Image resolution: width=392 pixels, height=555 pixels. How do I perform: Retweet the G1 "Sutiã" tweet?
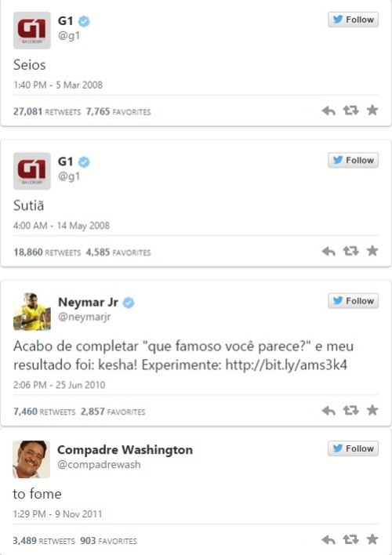pyautogui.click(x=350, y=252)
